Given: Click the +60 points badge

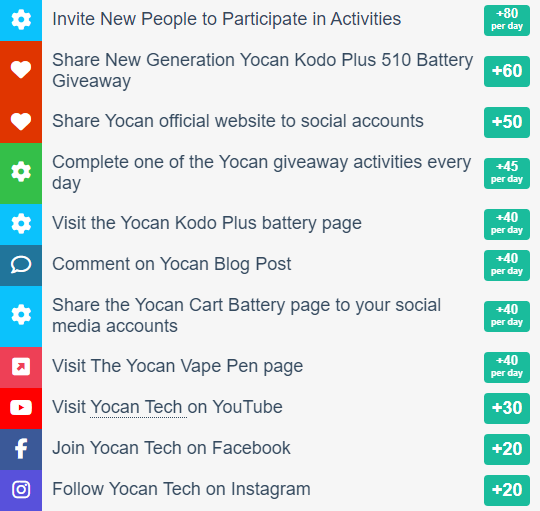Looking at the screenshot, I should [x=507, y=71].
